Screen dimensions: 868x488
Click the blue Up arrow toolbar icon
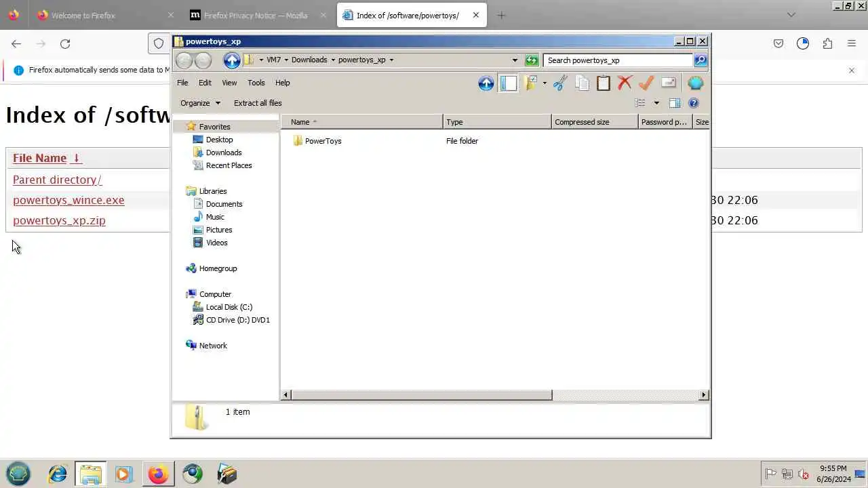(x=486, y=83)
